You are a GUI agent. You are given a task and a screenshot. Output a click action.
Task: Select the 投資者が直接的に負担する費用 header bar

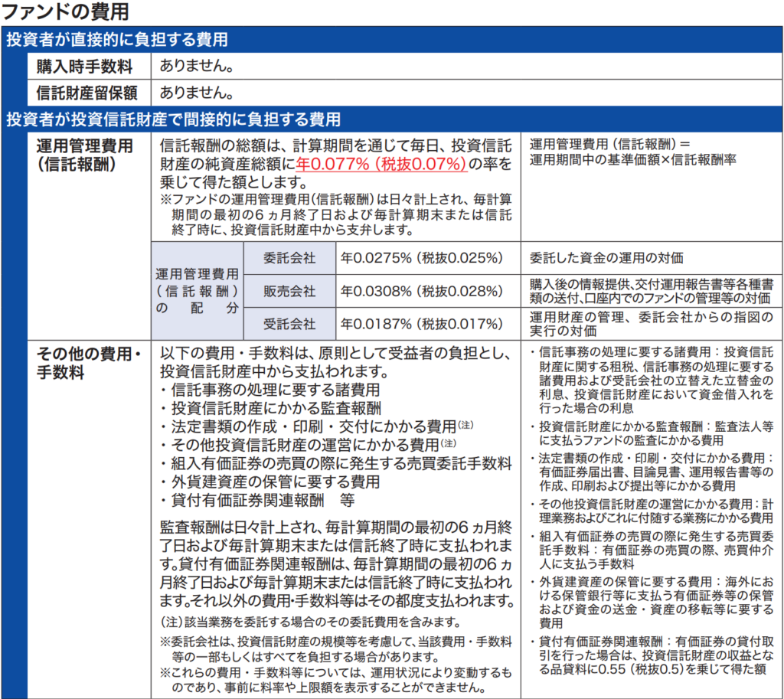pyautogui.click(x=116, y=40)
